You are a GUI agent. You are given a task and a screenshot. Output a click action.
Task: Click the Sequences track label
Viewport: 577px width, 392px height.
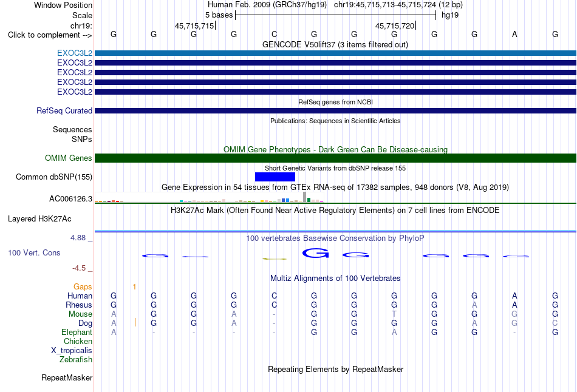click(x=72, y=129)
